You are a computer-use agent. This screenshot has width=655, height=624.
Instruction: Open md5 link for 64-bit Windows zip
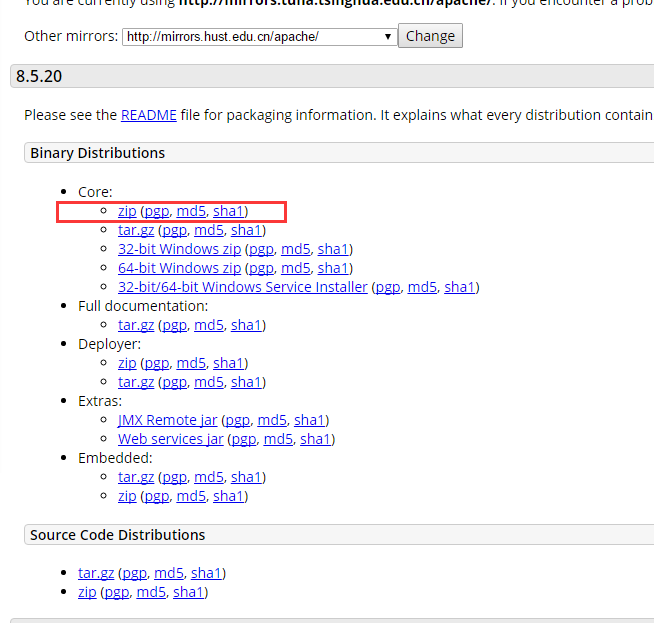[x=296, y=268]
